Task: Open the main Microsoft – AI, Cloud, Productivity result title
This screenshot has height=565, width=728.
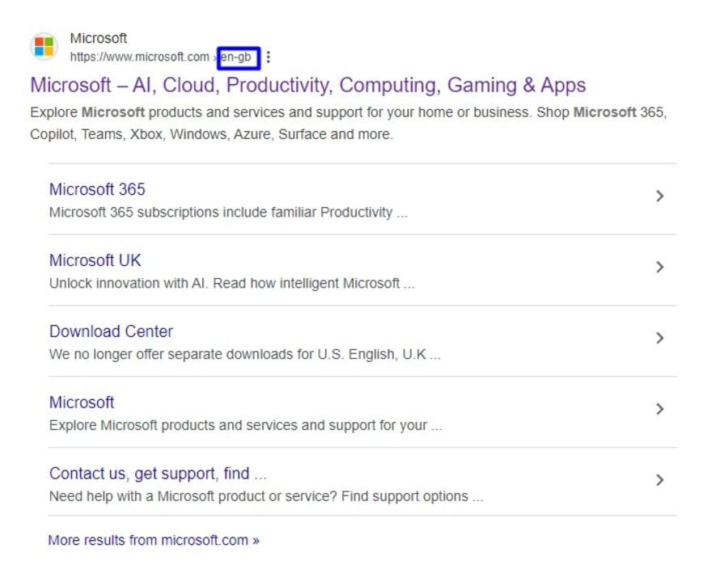Action: tap(308, 86)
